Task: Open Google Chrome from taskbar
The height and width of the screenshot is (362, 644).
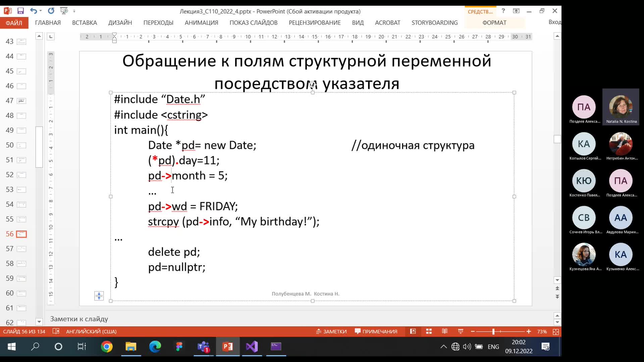Action: (107, 347)
